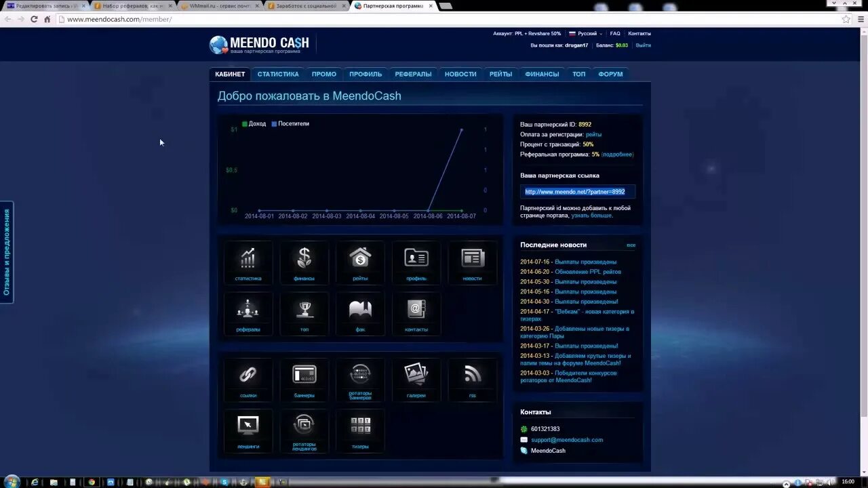Open Skype icon in taskbar
The width and height of the screenshot is (868, 488).
pyautogui.click(x=224, y=482)
